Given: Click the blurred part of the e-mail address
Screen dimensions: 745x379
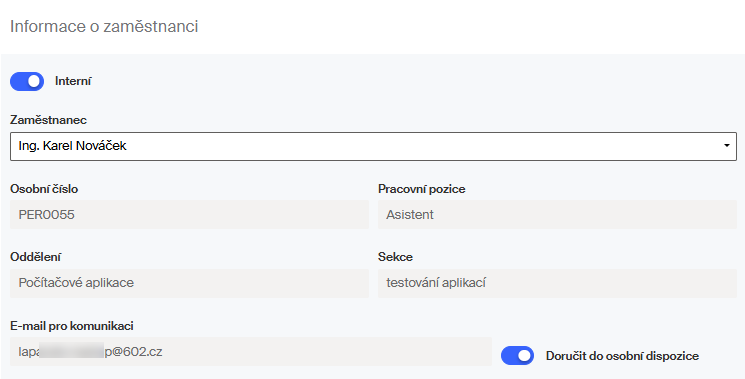Looking at the screenshot, I should tap(72, 351).
